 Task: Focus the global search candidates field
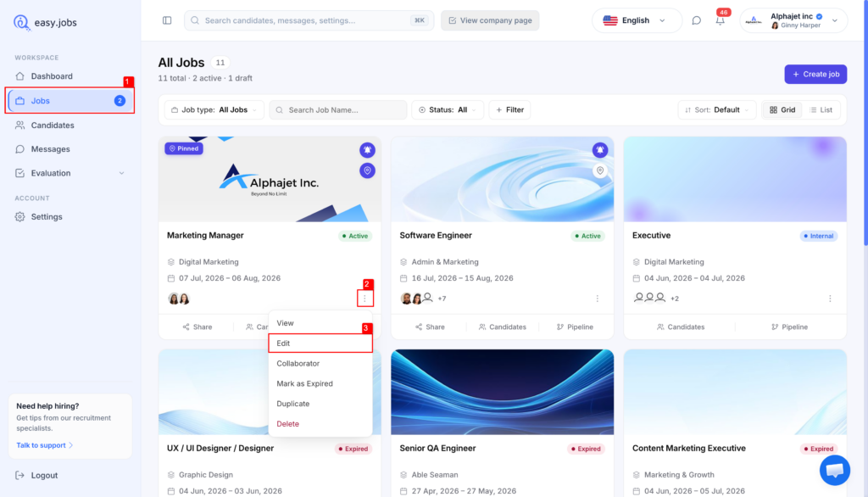tap(309, 20)
